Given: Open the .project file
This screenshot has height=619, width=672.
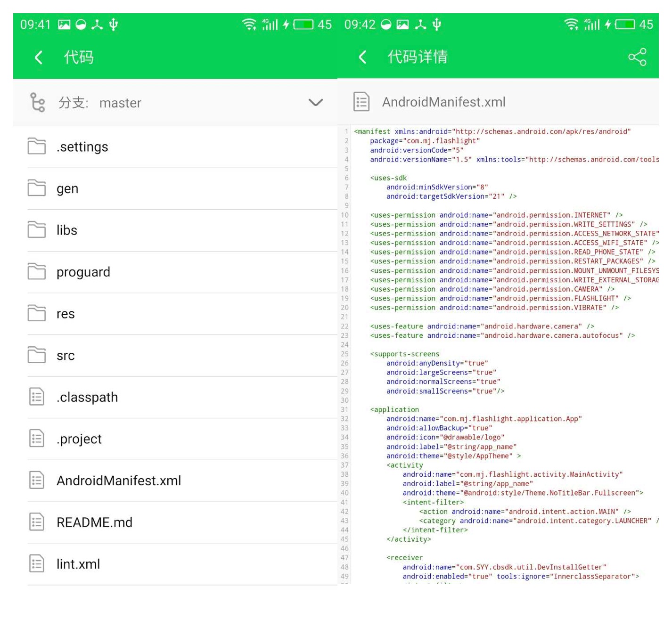Looking at the screenshot, I should click(x=79, y=439).
